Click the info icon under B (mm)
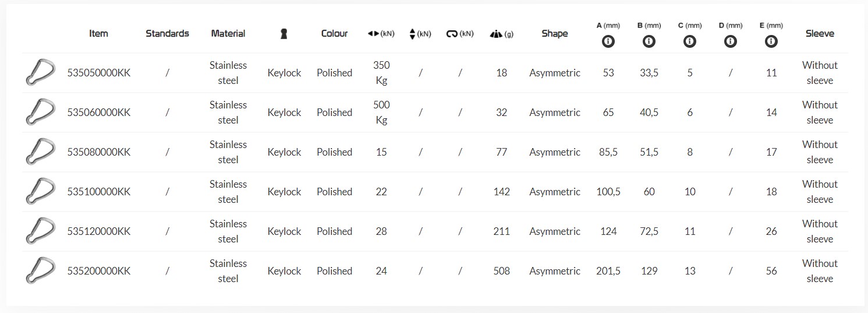This screenshot has height=313, width=868. pos(649,41)
